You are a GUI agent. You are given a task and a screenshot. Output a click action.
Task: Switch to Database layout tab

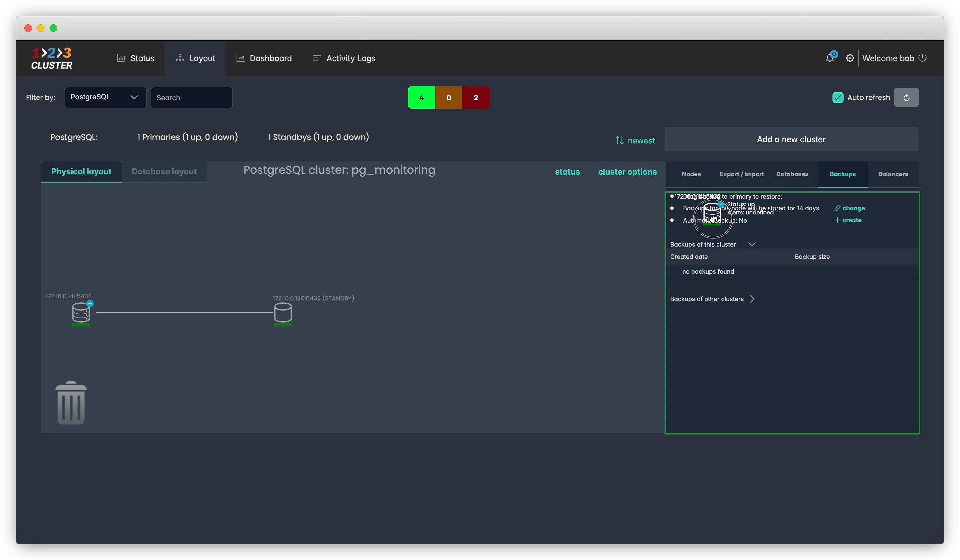click(x=164, y=172)
